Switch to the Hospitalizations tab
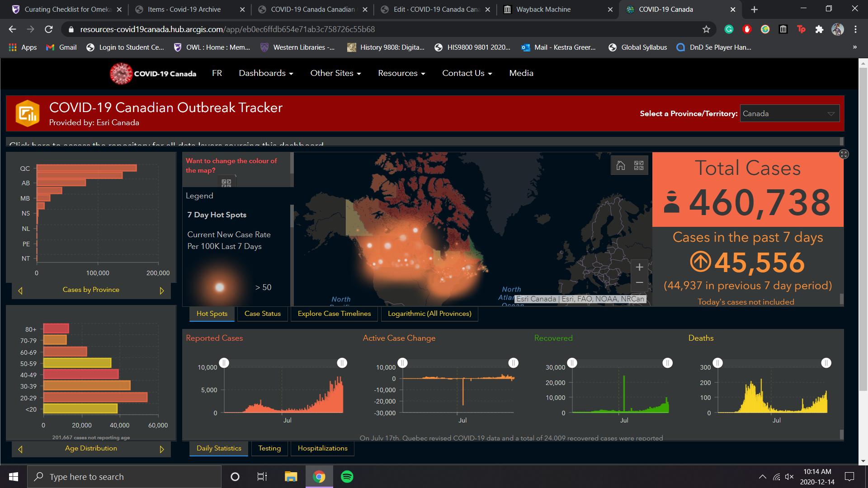868x488 pixels. pyautogui.click(x=322, y=448)
